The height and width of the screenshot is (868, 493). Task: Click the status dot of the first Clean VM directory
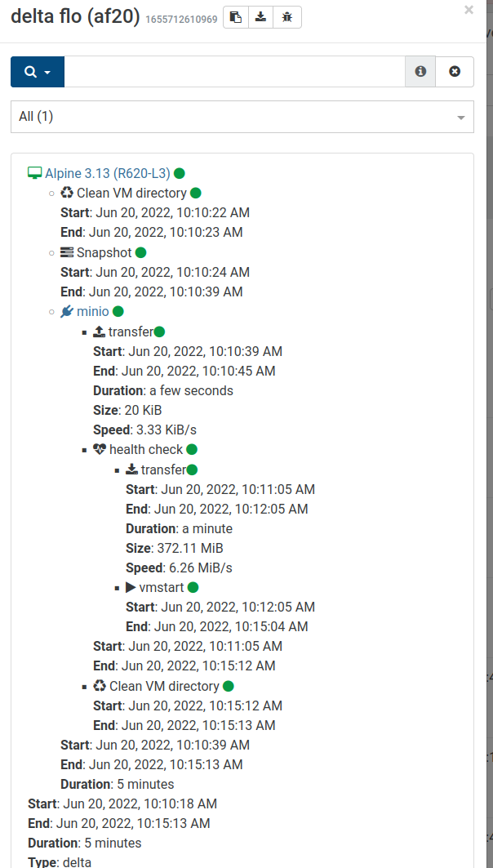(x=196, y=193)
